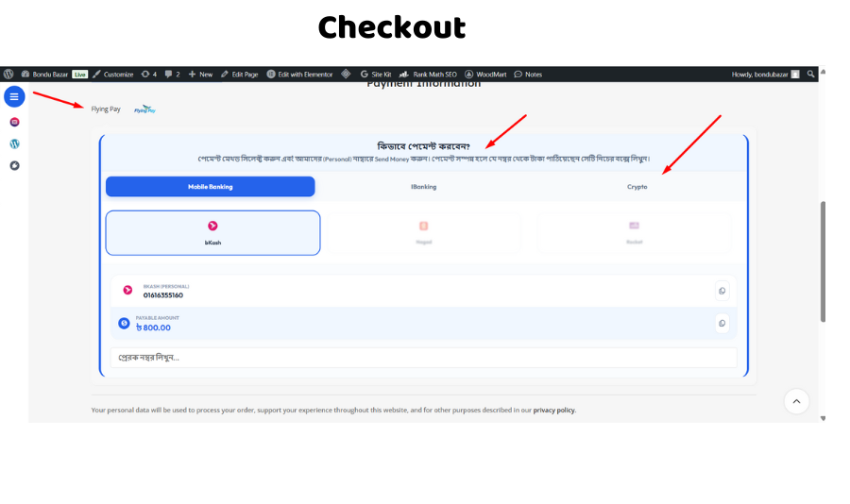Select the bKash payment card
The image size is (850, 504).
213,233
